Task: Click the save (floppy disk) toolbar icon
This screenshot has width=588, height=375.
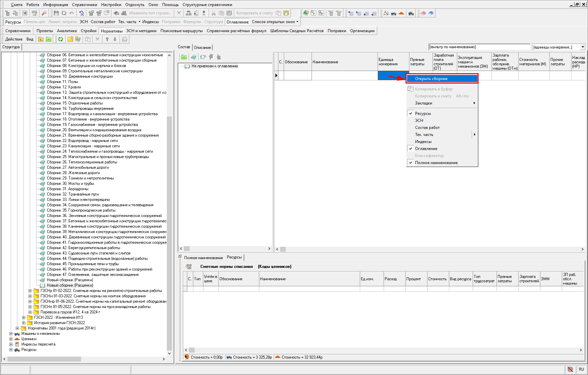Action: click(x=56, y=13)
